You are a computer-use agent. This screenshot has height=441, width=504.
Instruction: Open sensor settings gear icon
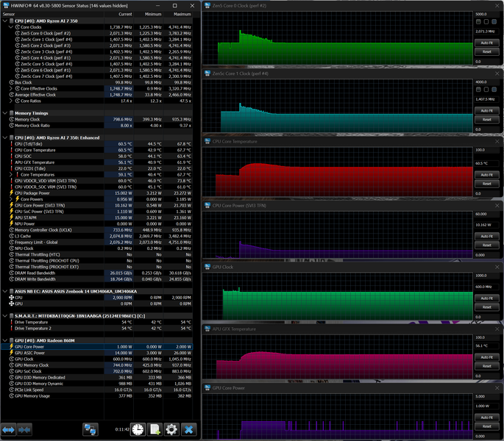(x=171, y=429)
